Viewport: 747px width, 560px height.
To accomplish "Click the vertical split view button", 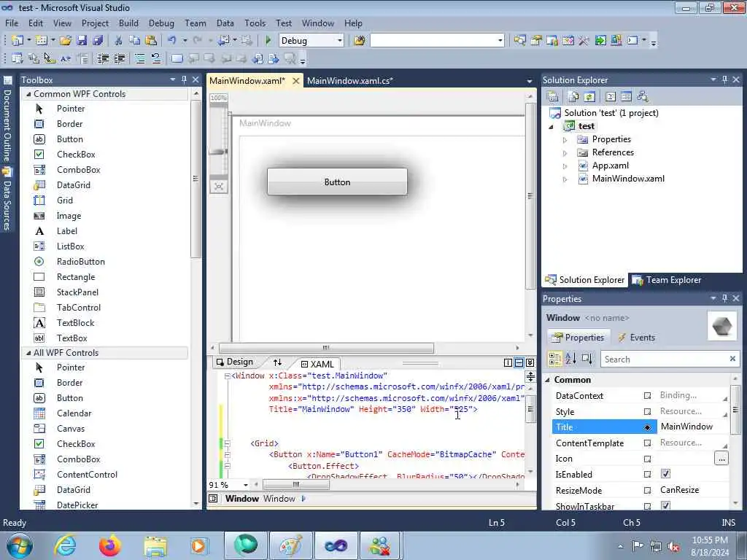I will [x=508, y=363].
